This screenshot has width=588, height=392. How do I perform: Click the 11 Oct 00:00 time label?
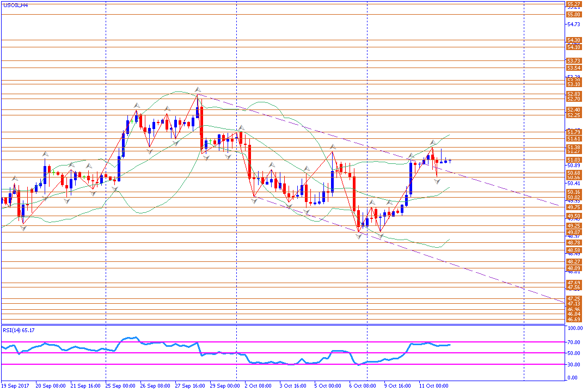434,385
